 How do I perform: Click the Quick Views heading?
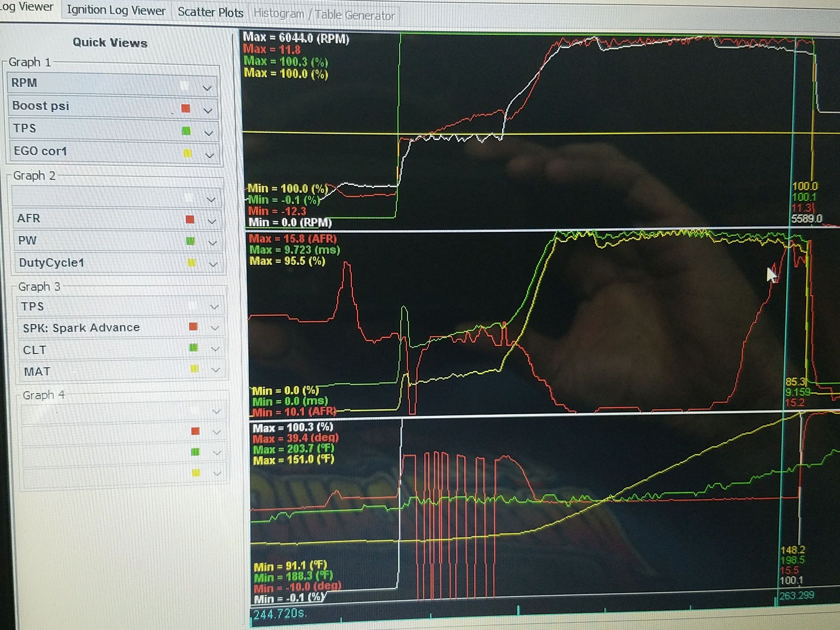[x=110, y=43]
